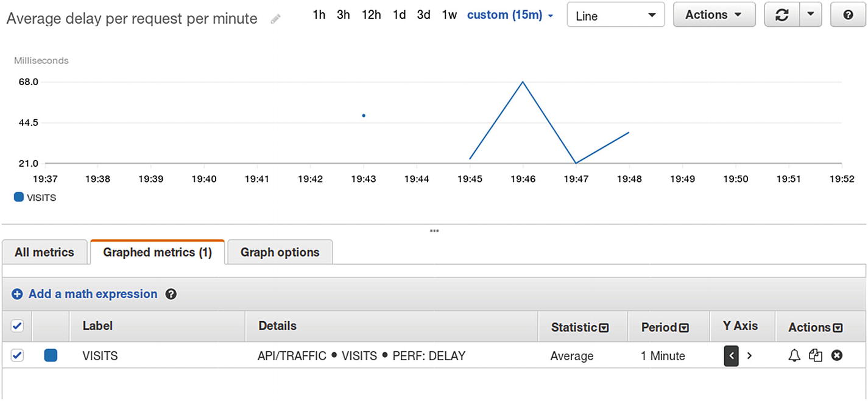The width and height of the screenshot is (868, 401).
Task: Remove the VISITS metric with X icon
Action: [837, 356]
